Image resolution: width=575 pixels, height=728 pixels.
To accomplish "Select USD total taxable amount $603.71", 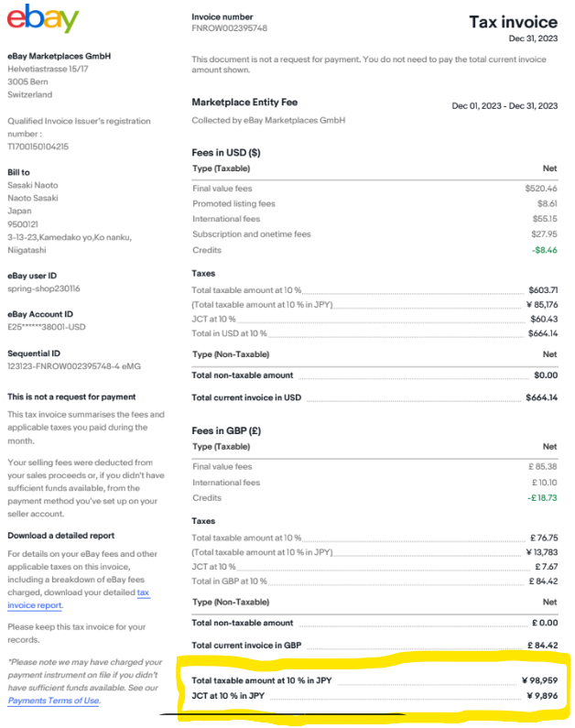I will 543,290.
